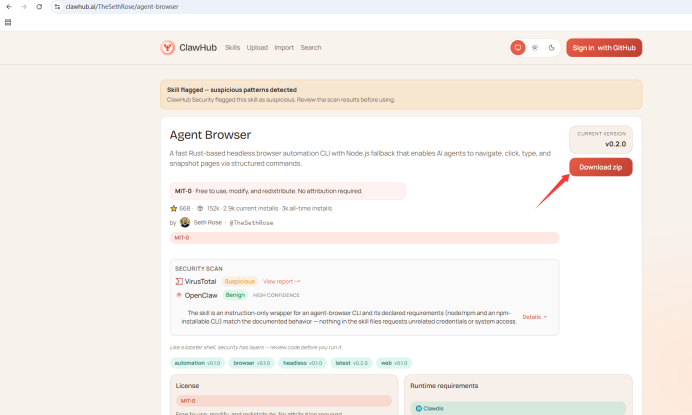The width and height of the screenshot is (692, 415).
Task: Click the Download zip button
Action: [600, 167]
